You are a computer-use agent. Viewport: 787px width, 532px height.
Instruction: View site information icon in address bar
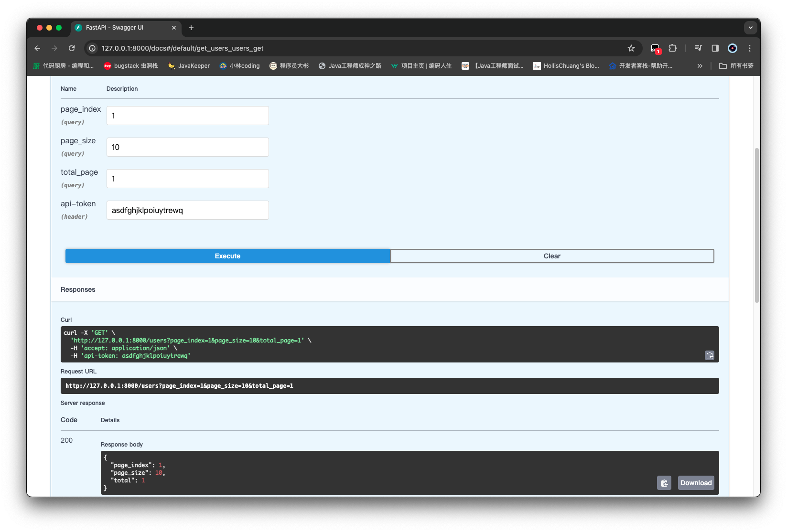[x=93, y=48]
